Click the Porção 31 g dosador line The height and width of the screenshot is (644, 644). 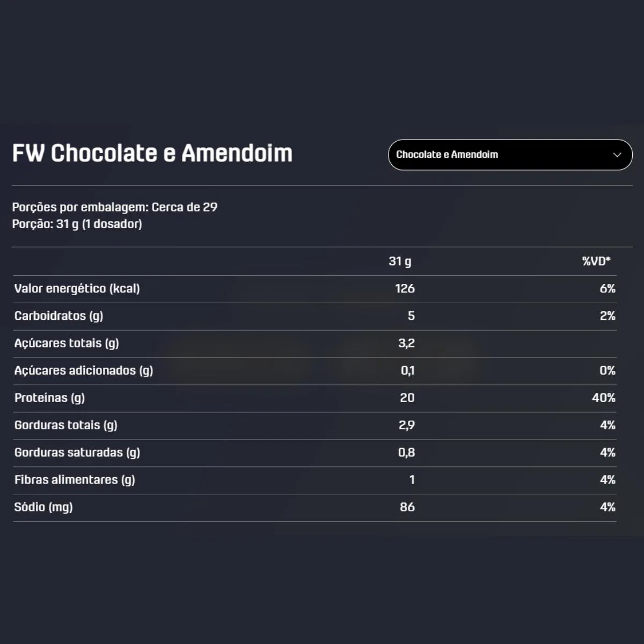click(77, 224)
